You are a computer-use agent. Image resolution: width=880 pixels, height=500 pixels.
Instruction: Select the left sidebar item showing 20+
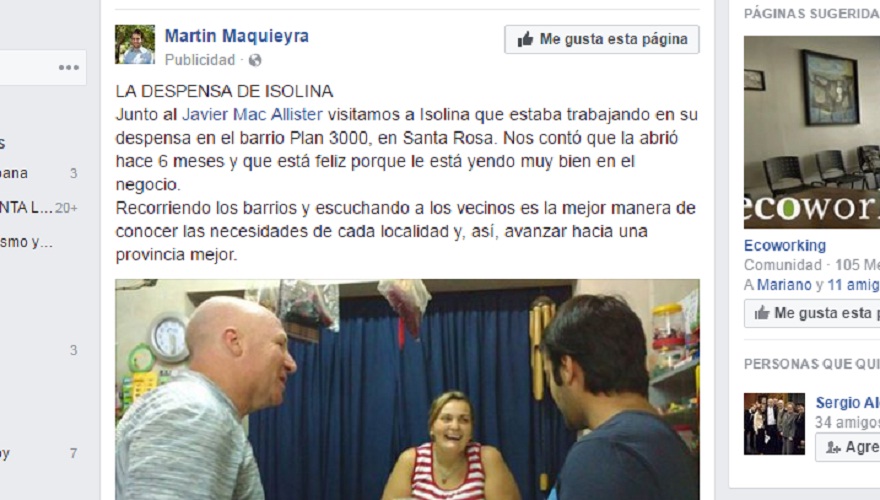(39, 208)
